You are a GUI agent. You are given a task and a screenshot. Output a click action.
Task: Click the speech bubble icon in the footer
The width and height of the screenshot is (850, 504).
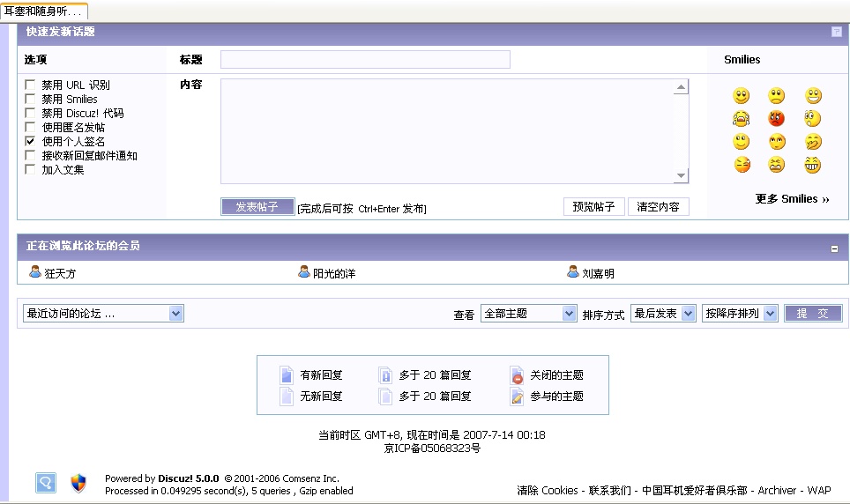[46, 482]
